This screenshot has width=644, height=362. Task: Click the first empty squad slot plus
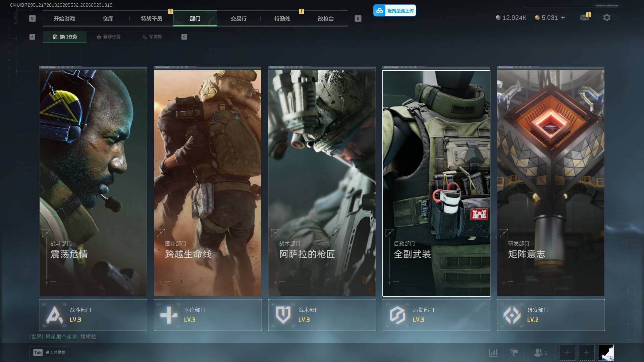(x=567, y=353)
